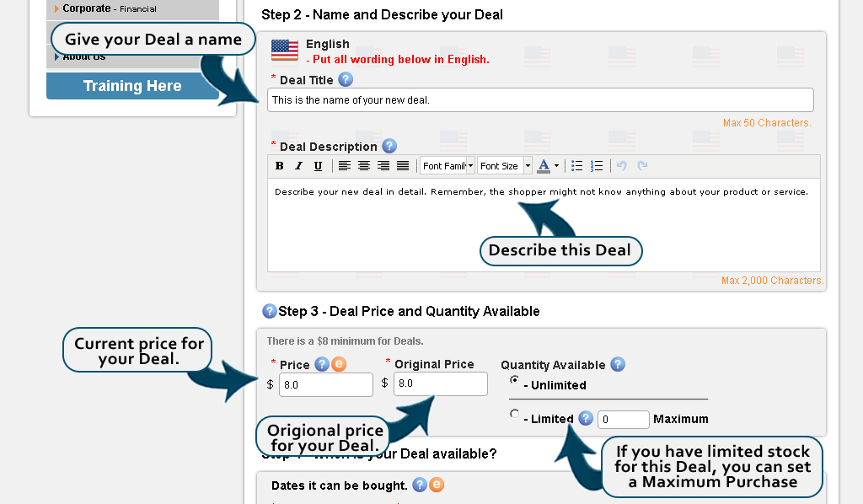This screenshot has height=504, width=863.
Task: Click the Training Here button
Action: (132, 86)
